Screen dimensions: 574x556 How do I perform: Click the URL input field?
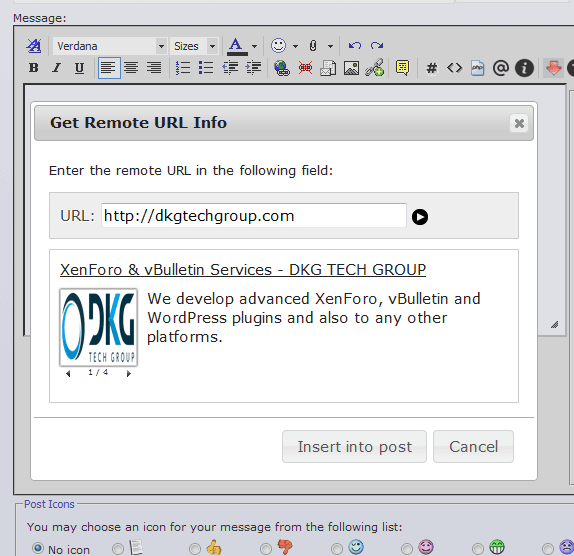pyautogui.click(x=254, y=216)
